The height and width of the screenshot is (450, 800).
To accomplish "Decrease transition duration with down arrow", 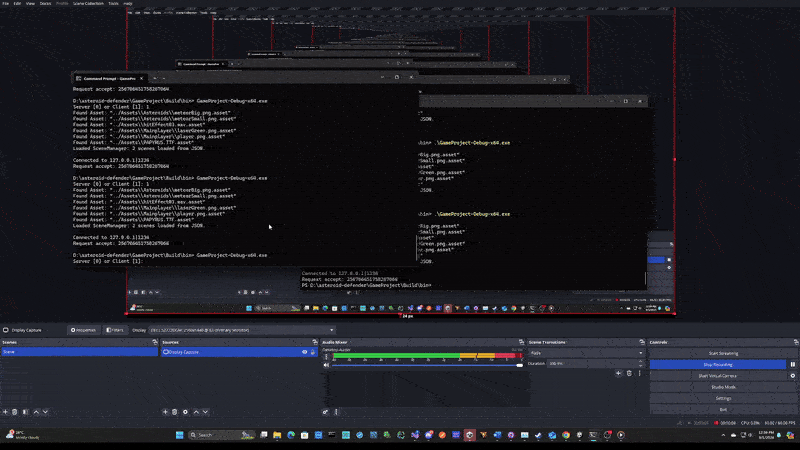I will click(641, 366).
